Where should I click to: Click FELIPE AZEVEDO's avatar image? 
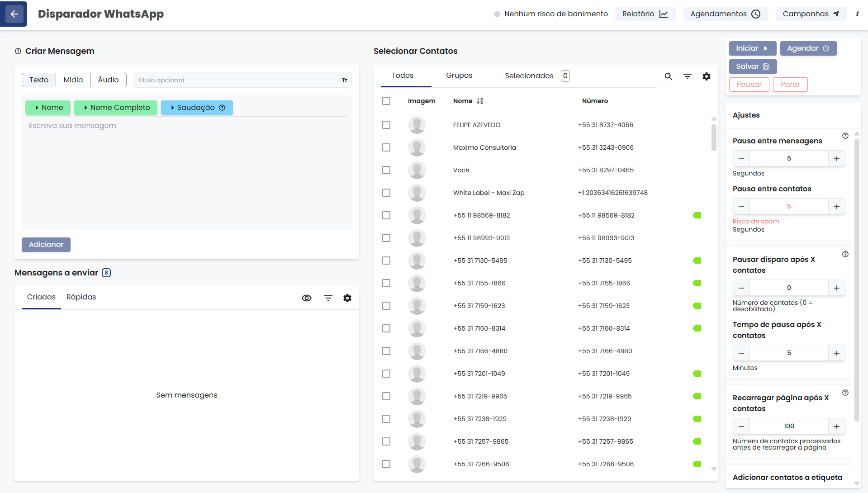tap(417, 125)
